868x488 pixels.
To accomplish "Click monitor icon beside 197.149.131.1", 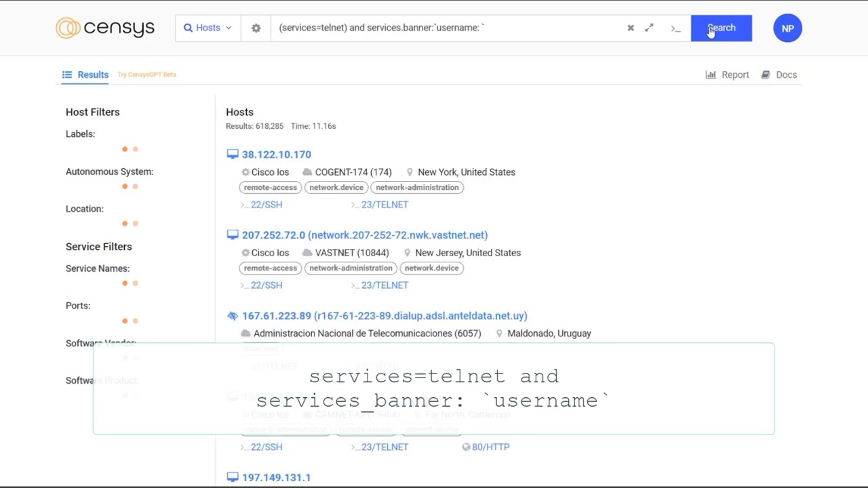I will click(233, 478).
